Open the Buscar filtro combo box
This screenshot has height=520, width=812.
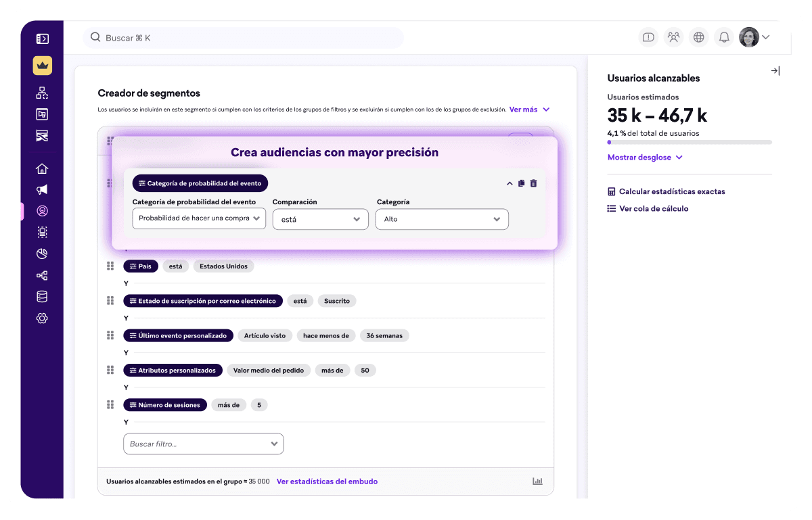coord(203,444)
